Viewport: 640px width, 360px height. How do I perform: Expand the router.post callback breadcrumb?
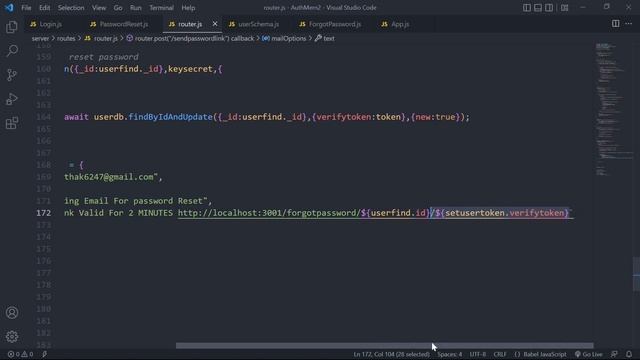tap(190, 38)
